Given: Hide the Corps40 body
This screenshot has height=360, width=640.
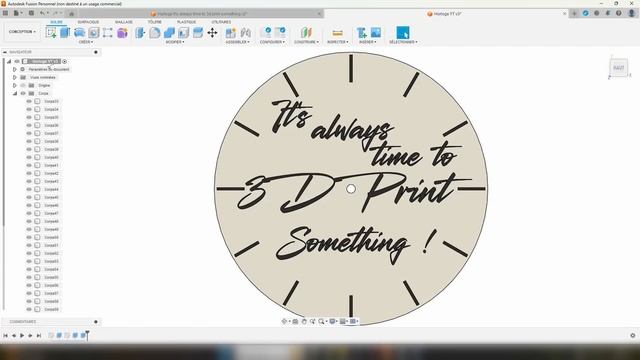Looking at the screenshot, I should 29,157.
